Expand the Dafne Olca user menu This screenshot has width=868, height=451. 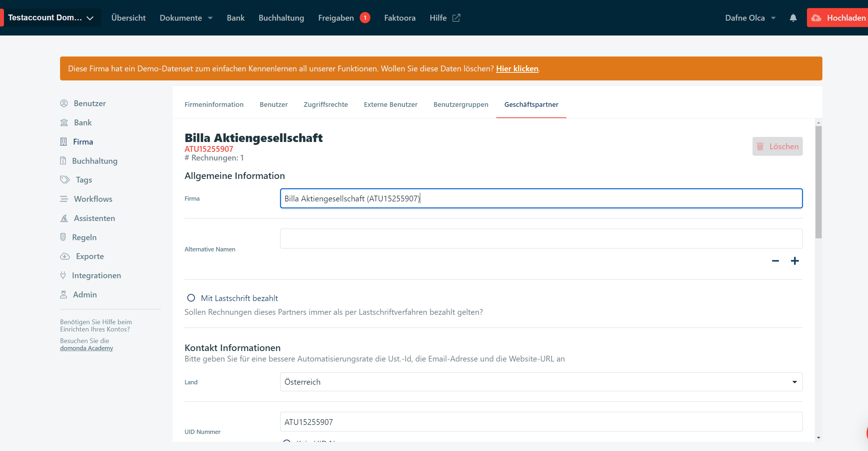pos(750,18)
